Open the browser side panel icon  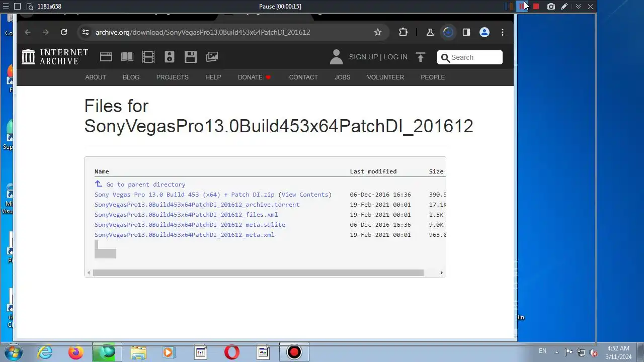(x=466, y=32)
